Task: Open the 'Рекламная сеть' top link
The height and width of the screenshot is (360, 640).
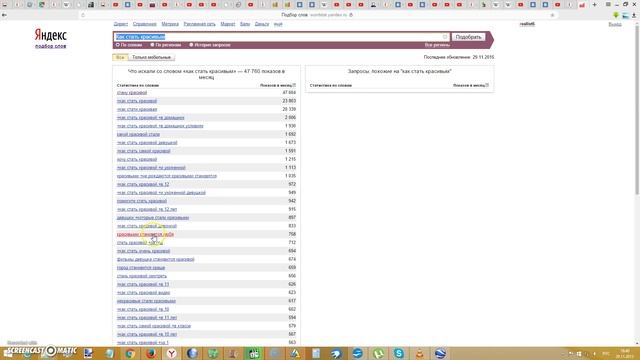Action: point(199,24)
